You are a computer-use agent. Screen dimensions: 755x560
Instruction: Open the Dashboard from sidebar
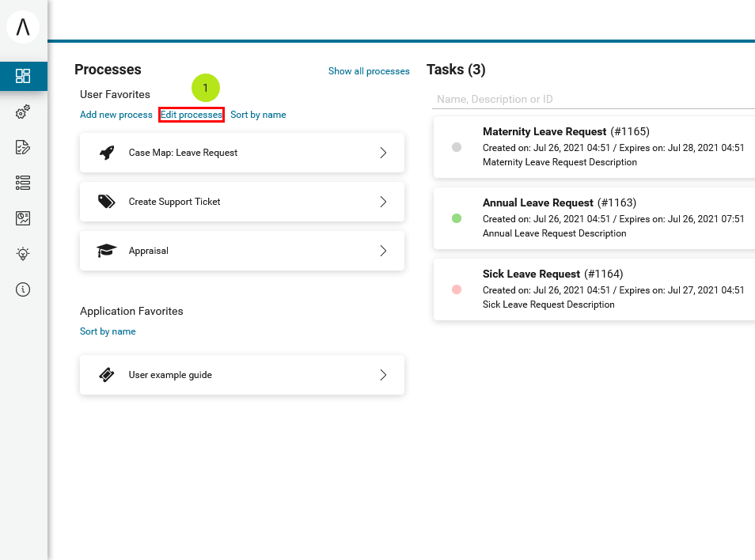click(23, 76)
